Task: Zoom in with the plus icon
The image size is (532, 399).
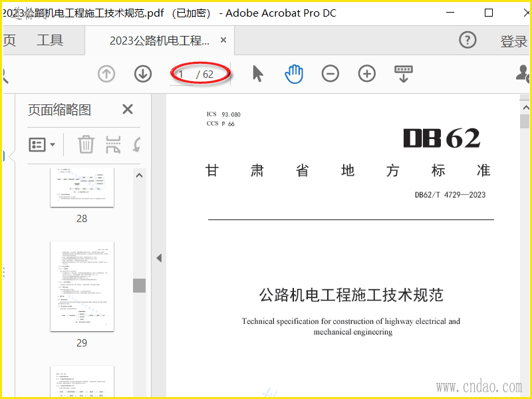Action: click(x=367, y=74)
